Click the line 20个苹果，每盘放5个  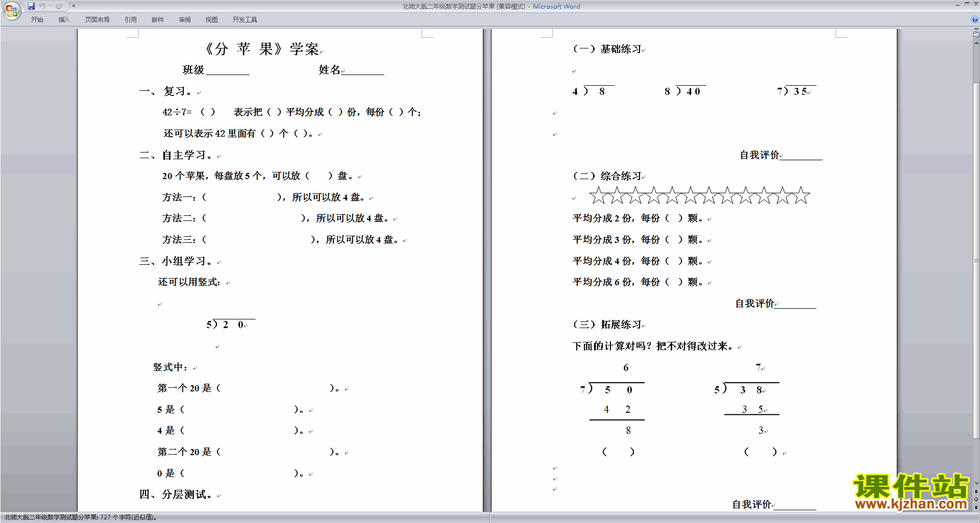click(257, 176)
